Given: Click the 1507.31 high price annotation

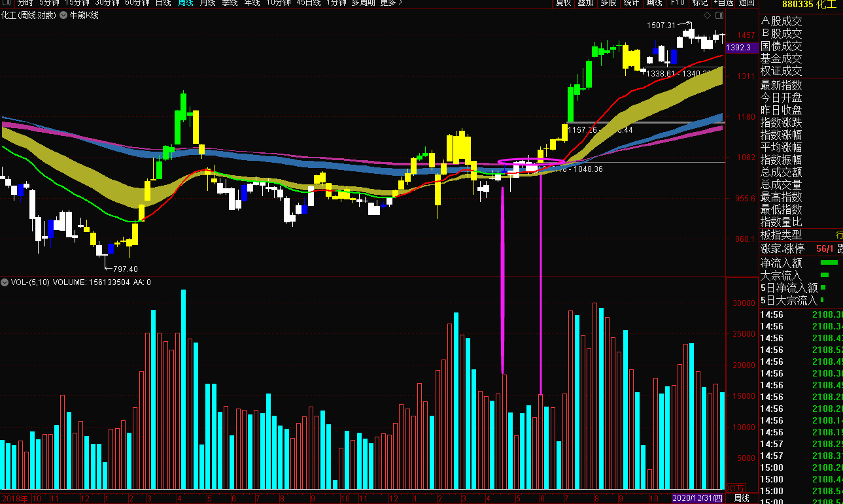Looking at the screenshot, I should tap(661, 25).
